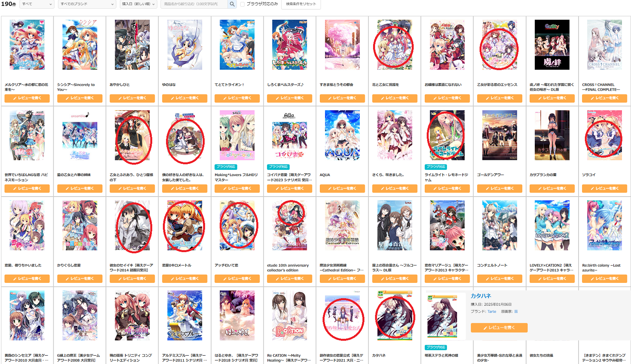Expand the すべて category dropdown

(x=37, y=4)
